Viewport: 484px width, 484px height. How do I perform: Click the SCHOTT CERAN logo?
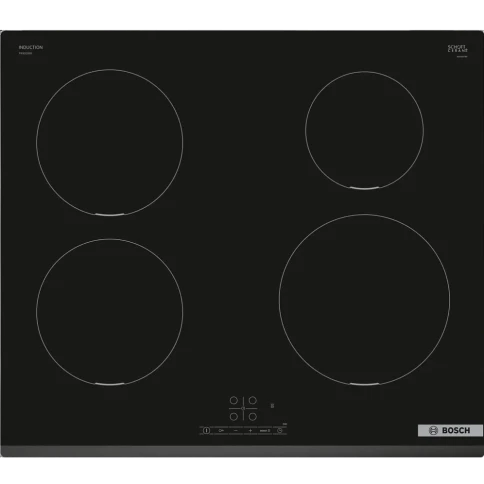tap(458, 49)
